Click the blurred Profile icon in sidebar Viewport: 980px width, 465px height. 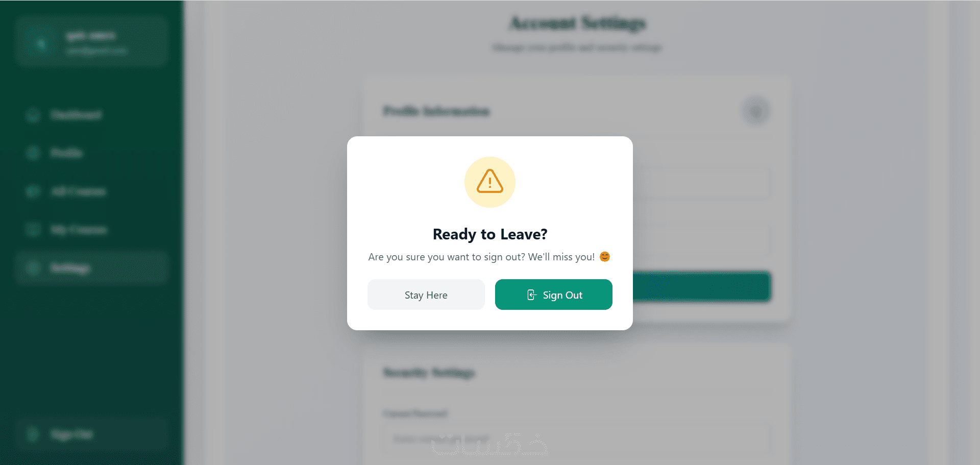33,153
